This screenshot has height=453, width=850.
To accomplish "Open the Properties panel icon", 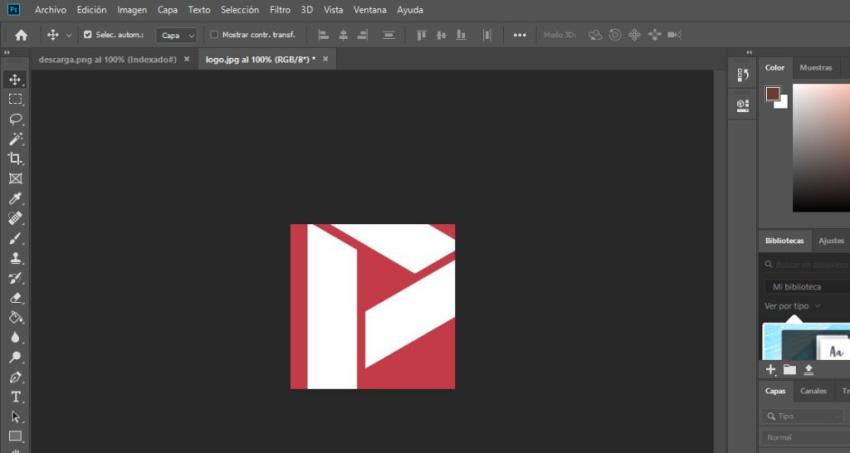I will (x=743, y=105).
